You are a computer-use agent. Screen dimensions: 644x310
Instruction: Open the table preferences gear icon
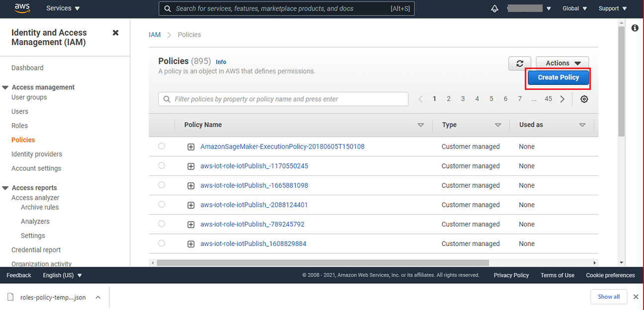[x=584, y=99]
